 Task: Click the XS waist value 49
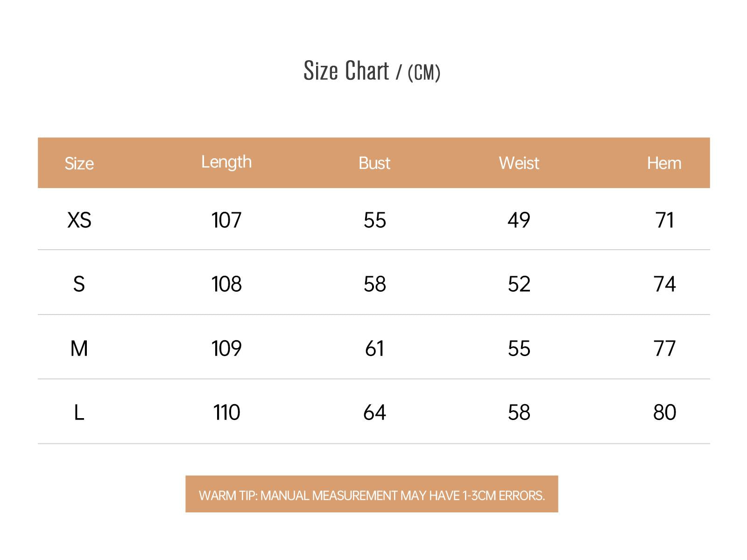[x=519, y=220]
